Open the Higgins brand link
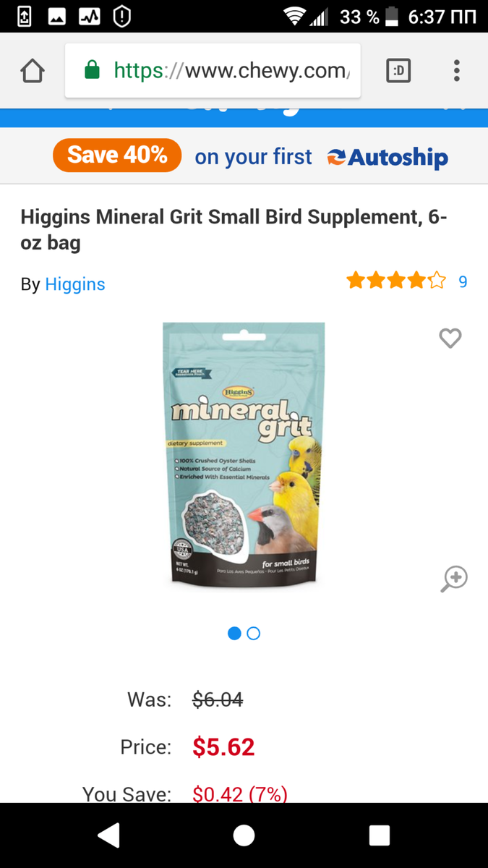Screen dimensions: 488x868 75,284
